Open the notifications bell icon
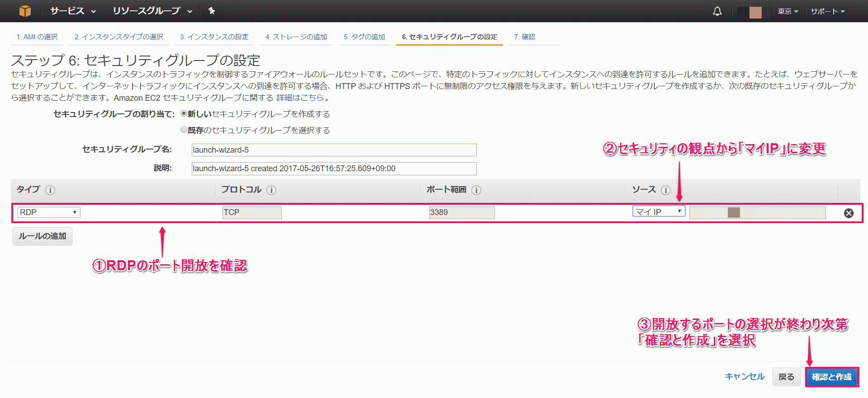Image resolution: width=868 pixels, height=398 pixels. [717, 11]
